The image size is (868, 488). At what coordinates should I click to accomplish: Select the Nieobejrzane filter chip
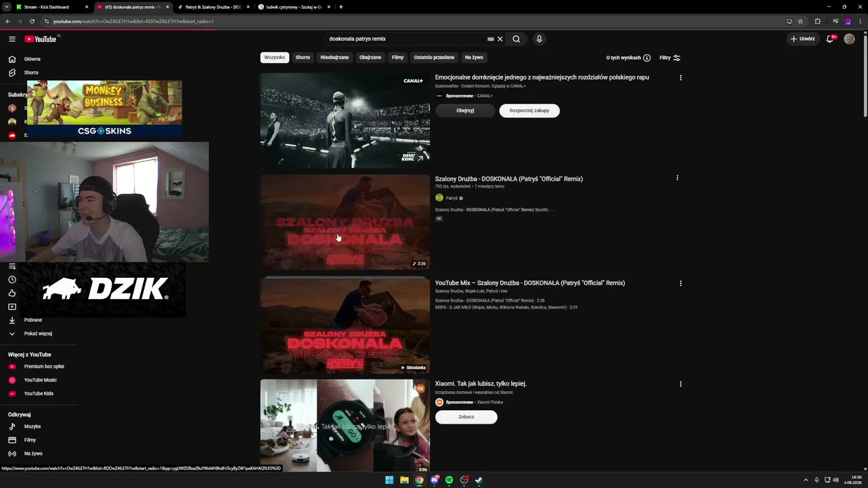tap(334, 58)
